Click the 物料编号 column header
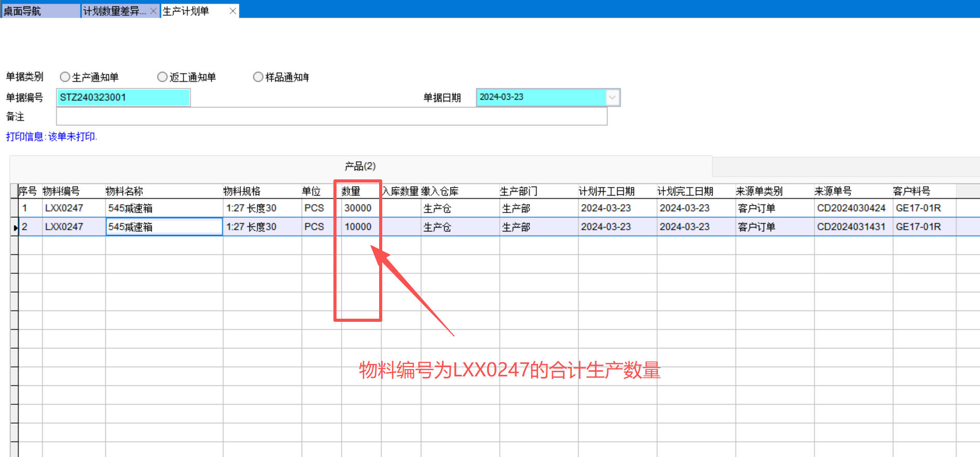980x457 pixels. [61, 191]
